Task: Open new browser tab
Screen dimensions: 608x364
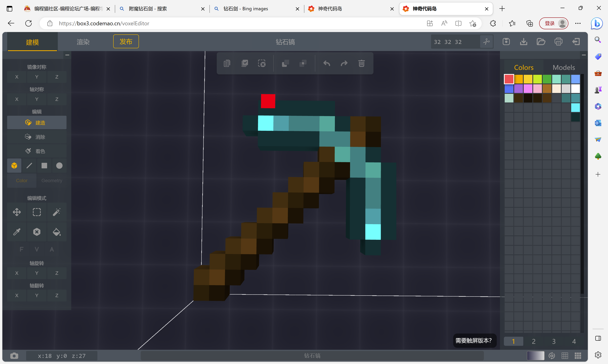Action: click(x=502, y=9)
